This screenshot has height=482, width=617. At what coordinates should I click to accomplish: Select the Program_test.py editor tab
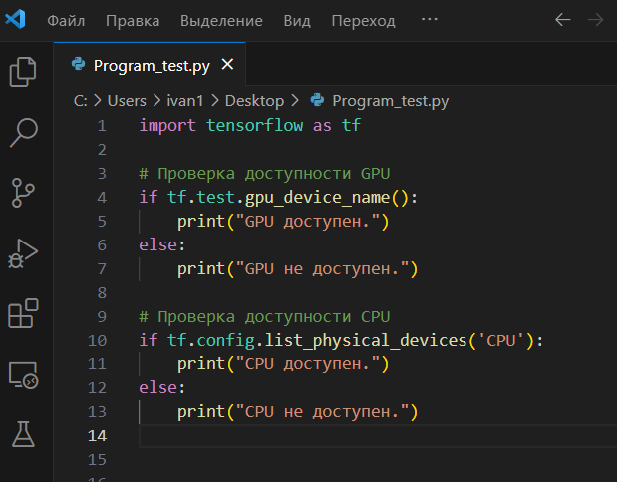(150, 66)
